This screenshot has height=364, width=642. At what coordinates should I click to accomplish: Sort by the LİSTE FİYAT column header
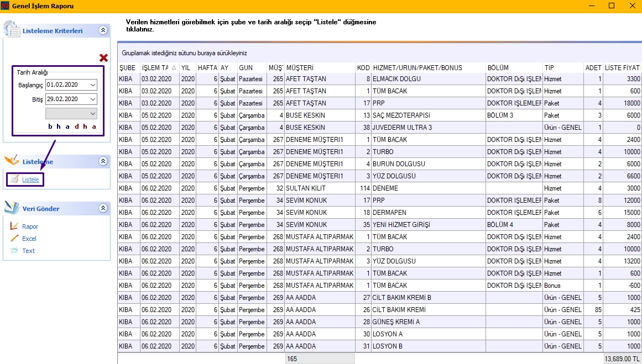point(622,67)
